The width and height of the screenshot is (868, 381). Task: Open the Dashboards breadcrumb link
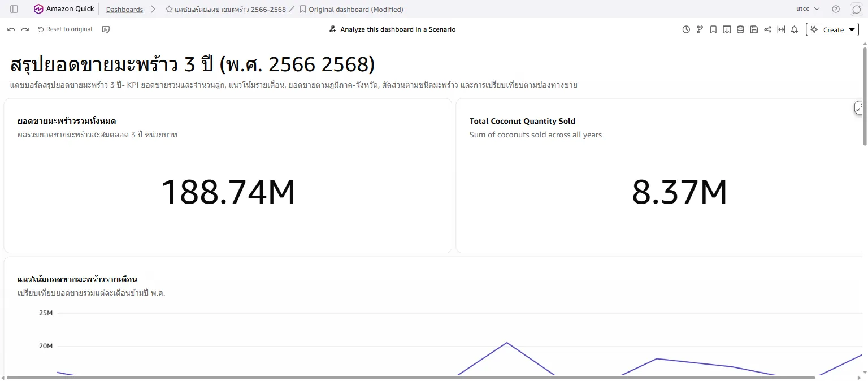click(x=124, y=10)
